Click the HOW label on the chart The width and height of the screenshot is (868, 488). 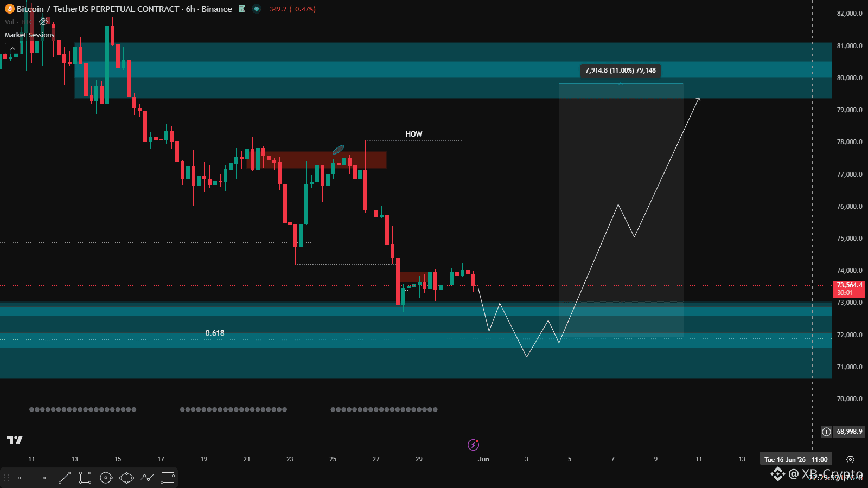(414, 134)
